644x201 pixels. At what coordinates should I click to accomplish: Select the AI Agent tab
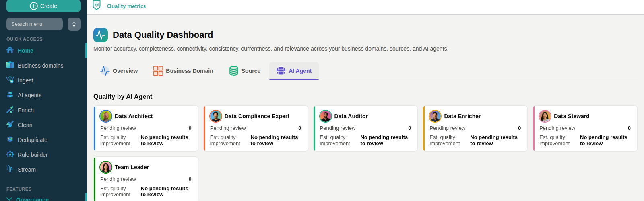point(294,71)
